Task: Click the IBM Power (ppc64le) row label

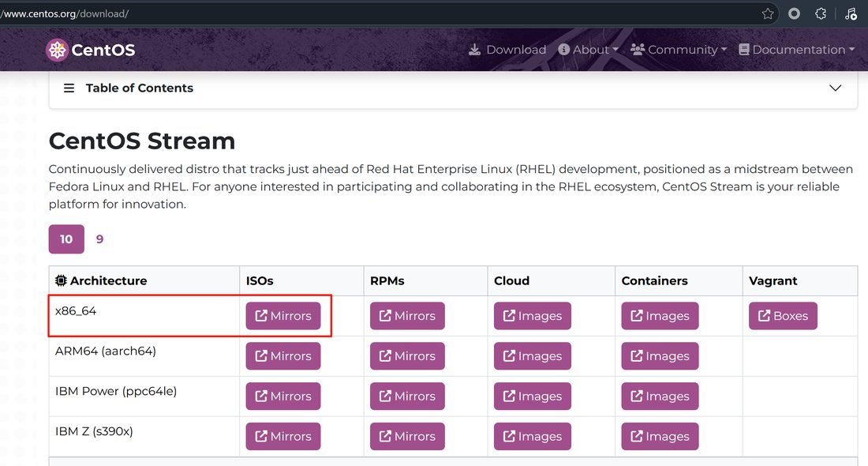Action: coord(116,391)
